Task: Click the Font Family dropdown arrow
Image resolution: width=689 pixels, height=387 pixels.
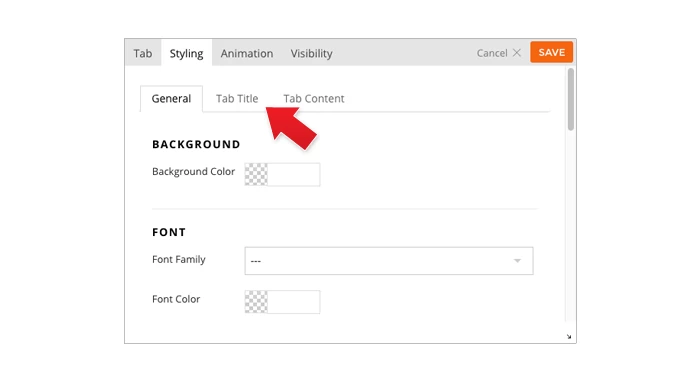Action: [517, 261]
